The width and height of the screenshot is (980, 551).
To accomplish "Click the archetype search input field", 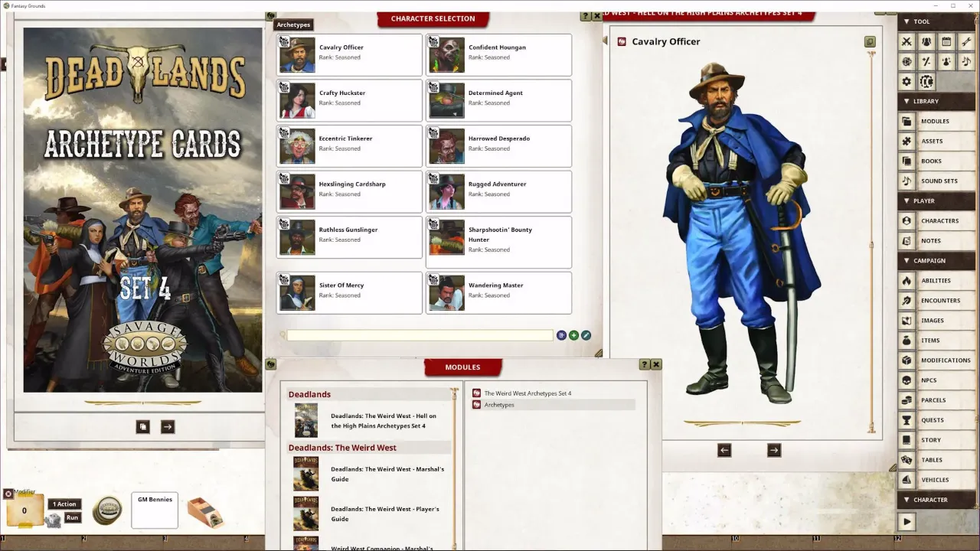I will [x=420, y=335].
